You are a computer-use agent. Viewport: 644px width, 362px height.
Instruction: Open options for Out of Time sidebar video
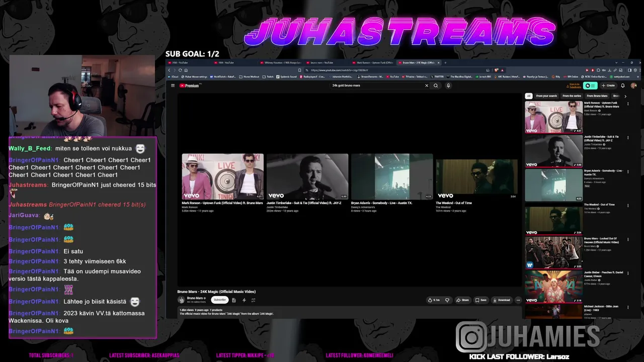[628, 205]
